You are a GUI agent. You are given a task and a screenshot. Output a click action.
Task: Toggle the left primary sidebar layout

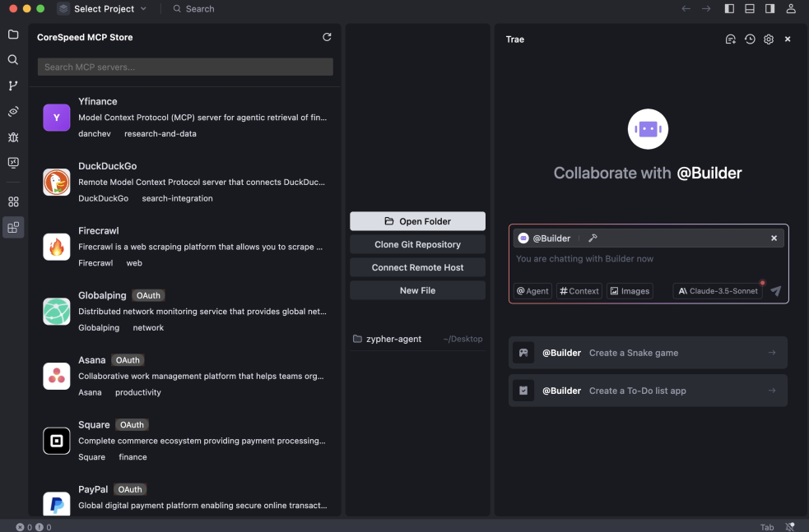point(729,9)
